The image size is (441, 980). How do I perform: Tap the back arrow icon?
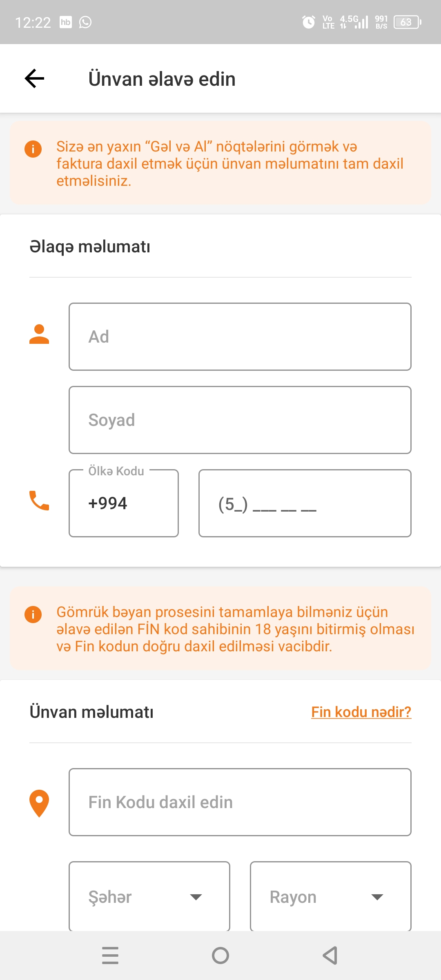tap(35, 78)
